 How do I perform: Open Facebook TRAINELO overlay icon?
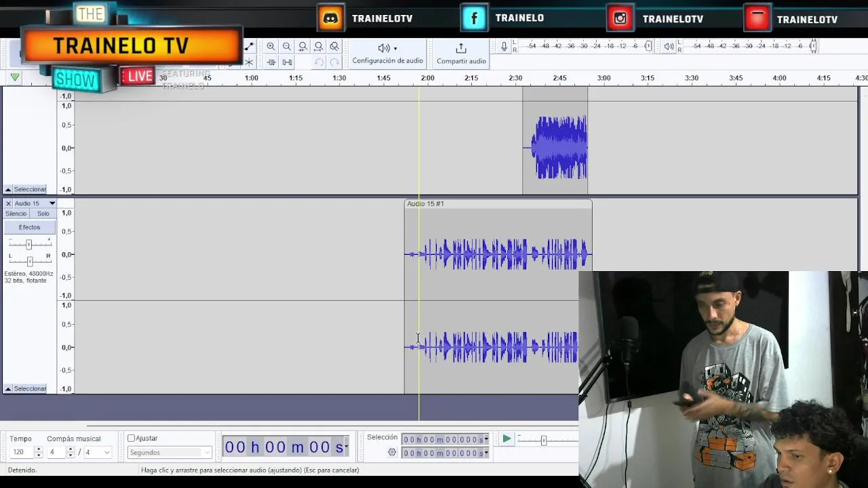474,18
